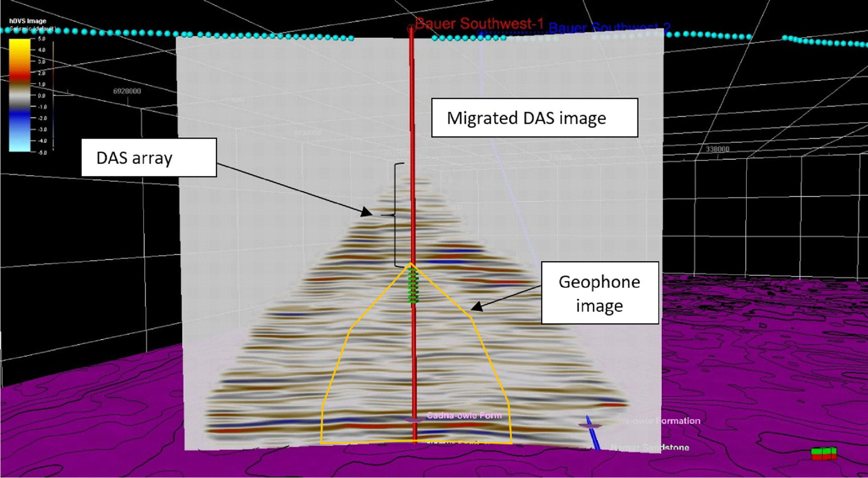Click the 338000 easting axis label
Image resolution: width=868 pixels, height=478 pixels.
[x=717, y=149]
